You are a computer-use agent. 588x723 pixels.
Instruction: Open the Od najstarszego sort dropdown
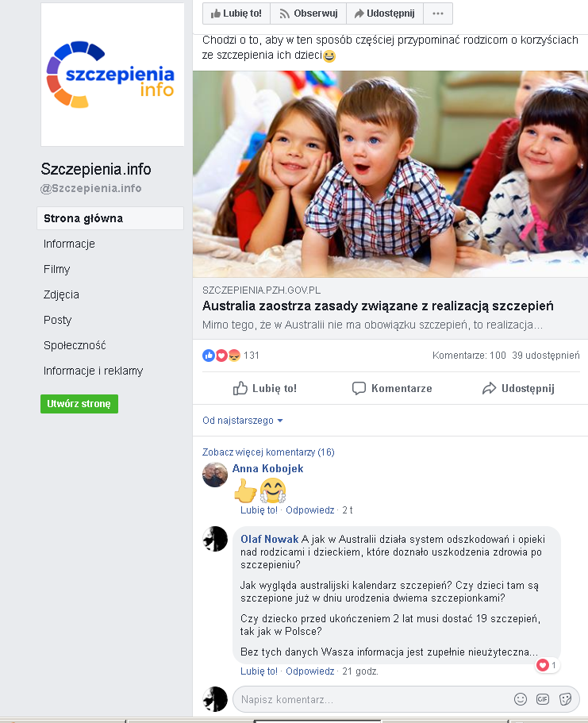tap(243, 420)
